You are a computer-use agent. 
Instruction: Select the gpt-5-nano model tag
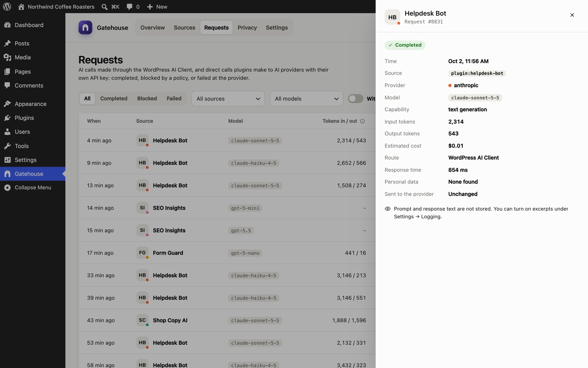pos(245,253)
